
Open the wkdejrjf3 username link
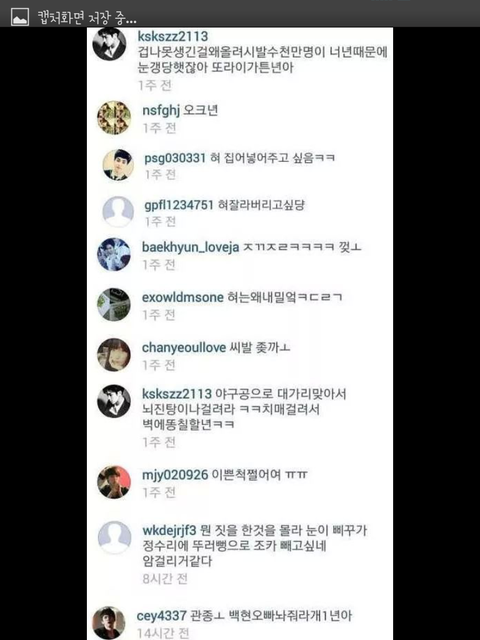169,531
